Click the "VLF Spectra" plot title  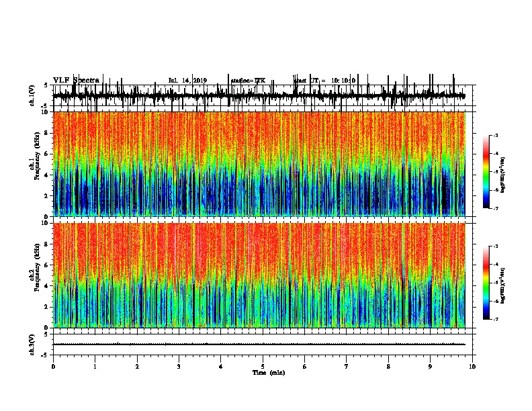point(76,80)
